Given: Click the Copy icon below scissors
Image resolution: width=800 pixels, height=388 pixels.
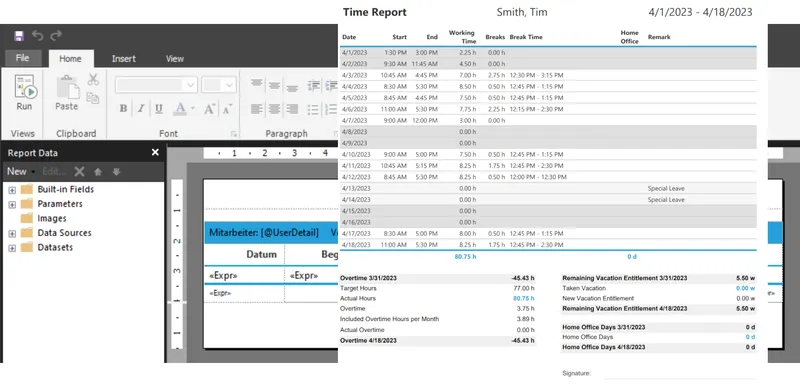Looking at the screenshot, I should tap(93, 98).
